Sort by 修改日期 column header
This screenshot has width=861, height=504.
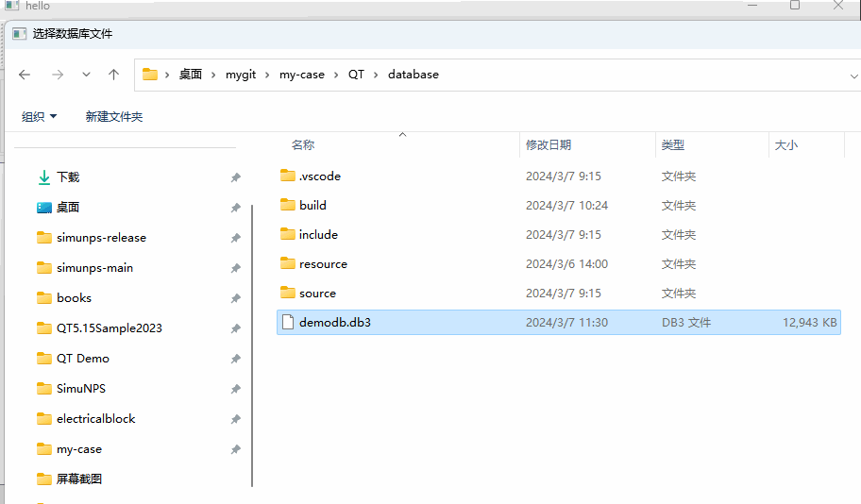point(549,145)
